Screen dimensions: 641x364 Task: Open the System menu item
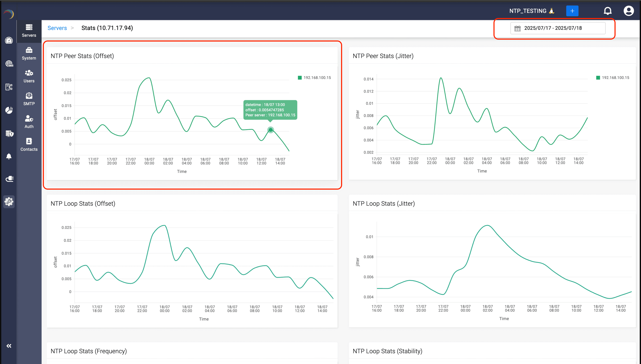pyautogui.click(x=29, y=54)
